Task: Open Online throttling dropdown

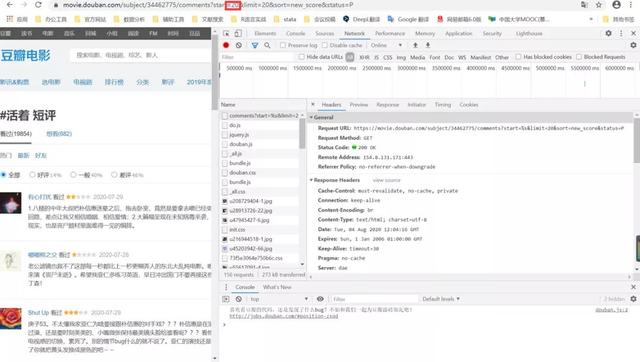Action: tap(386, 45)
